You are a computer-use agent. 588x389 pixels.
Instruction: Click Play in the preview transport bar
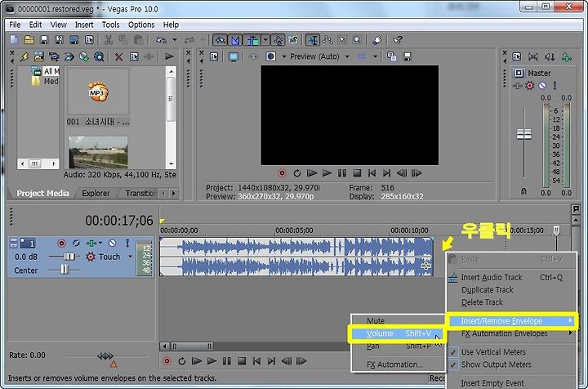point(327,173)
